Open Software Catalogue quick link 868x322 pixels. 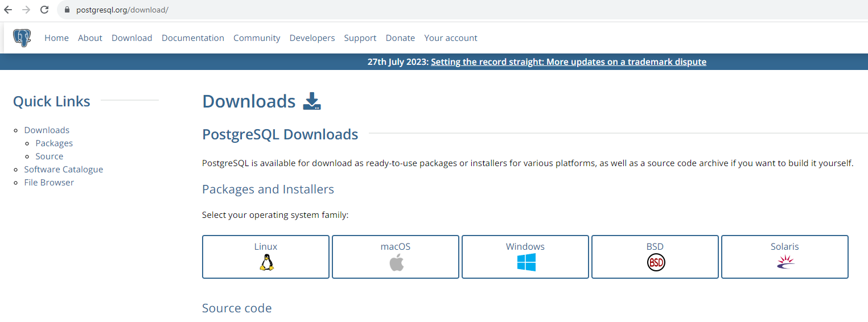pyautogui.click(x=63, y=170)
